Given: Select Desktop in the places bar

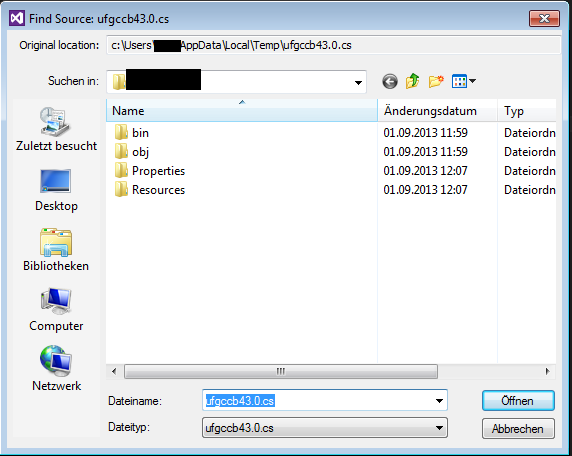Looking at the screenshot, I should [x=56, y=190].
